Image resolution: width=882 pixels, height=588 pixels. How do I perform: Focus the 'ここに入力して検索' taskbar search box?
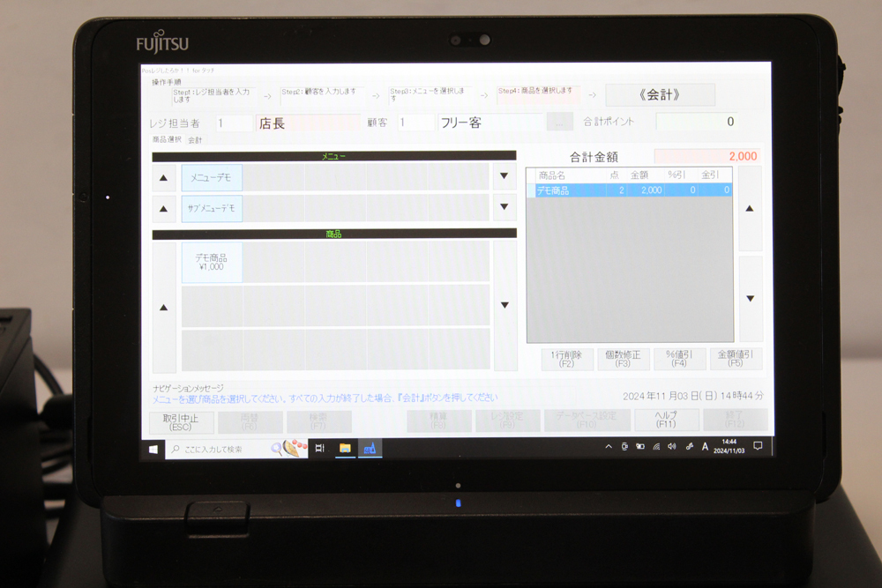click(236, 449)
